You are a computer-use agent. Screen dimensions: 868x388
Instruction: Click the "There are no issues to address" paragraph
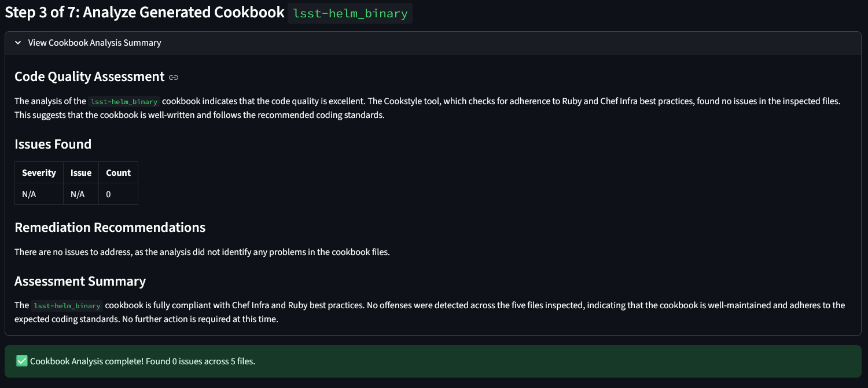tap(202, 252)
